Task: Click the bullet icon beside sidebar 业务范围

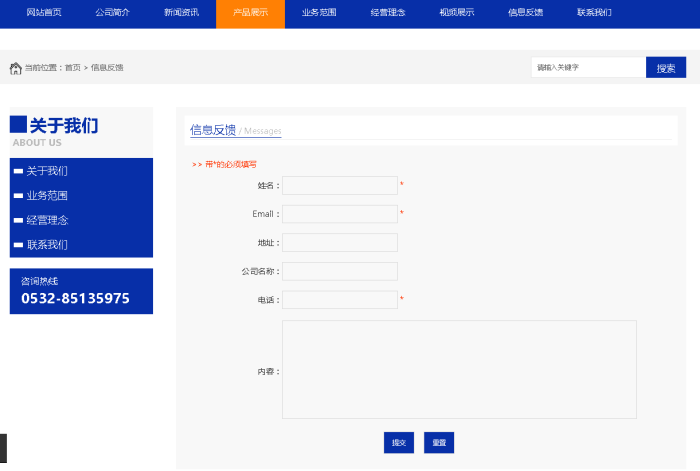Action: click(18, 196)
